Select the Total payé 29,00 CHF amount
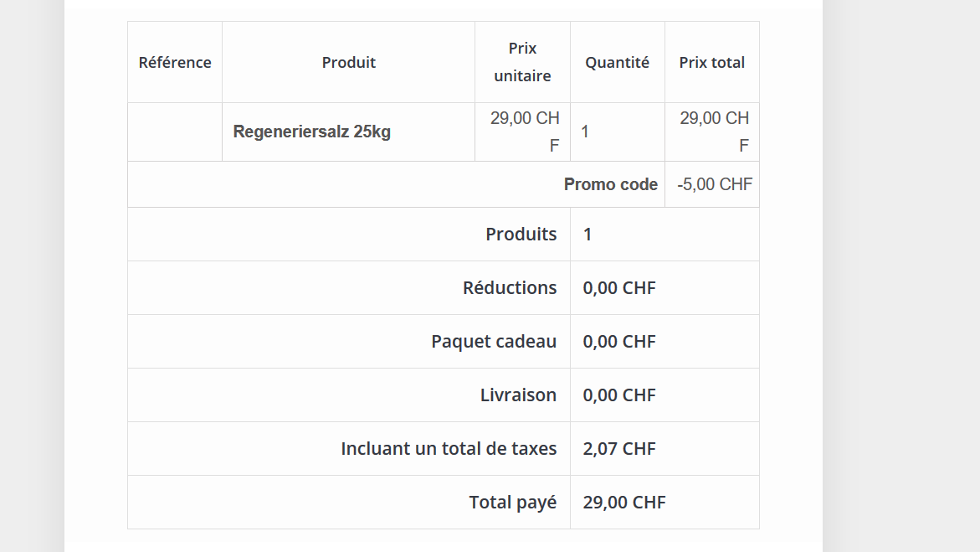Screen dimensions: 980x552 tap(624, 503)
